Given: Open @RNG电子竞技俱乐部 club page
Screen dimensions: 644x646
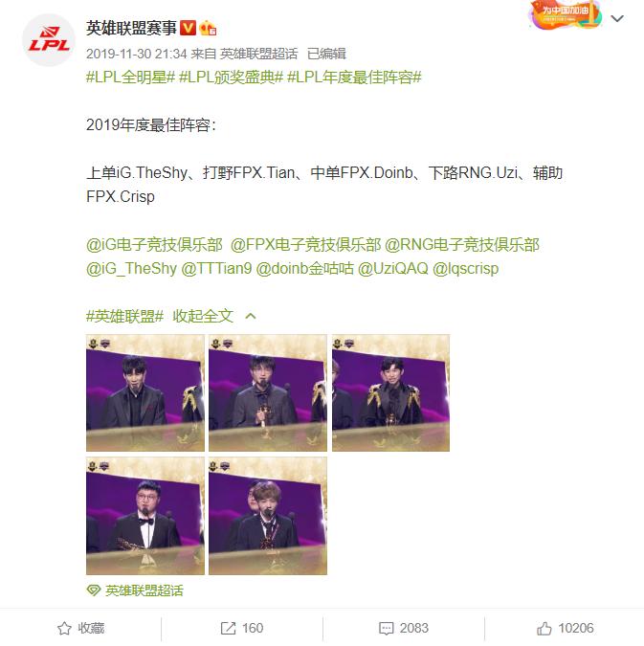Looking at the screenshot, I should coord(462,245).
